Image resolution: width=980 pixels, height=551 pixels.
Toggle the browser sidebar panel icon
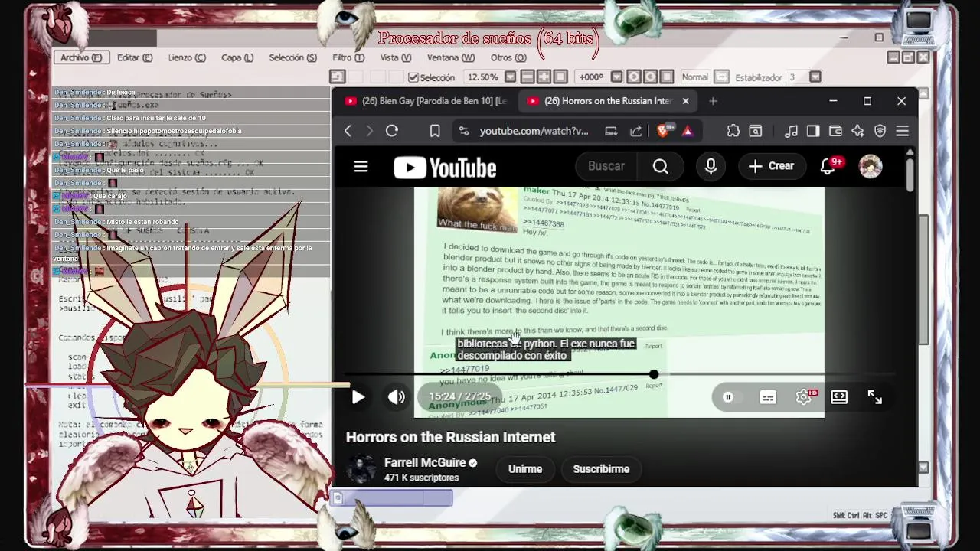click(x=813, y=131)
